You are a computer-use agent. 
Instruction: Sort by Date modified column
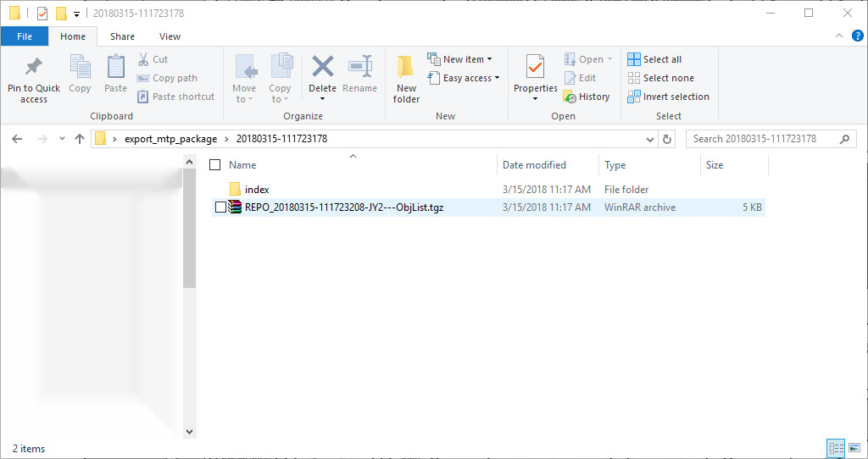pyautogui.click(x=534, y=165)
